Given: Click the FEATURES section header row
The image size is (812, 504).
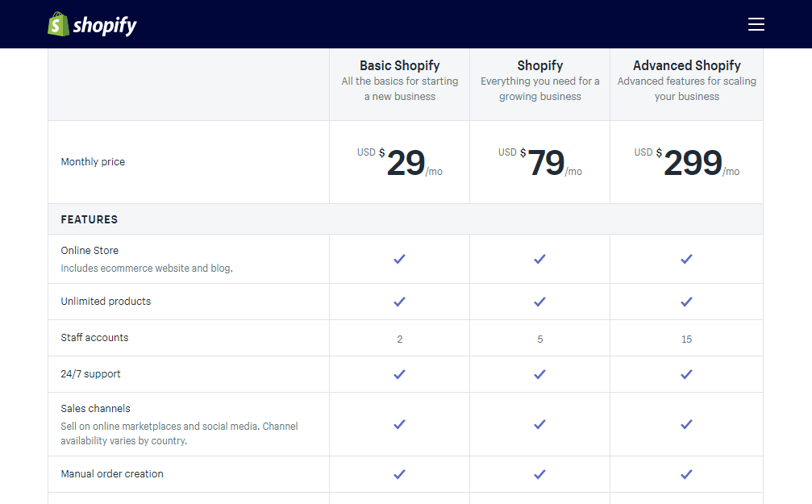Looking at the screenshot, I should 90,219.
